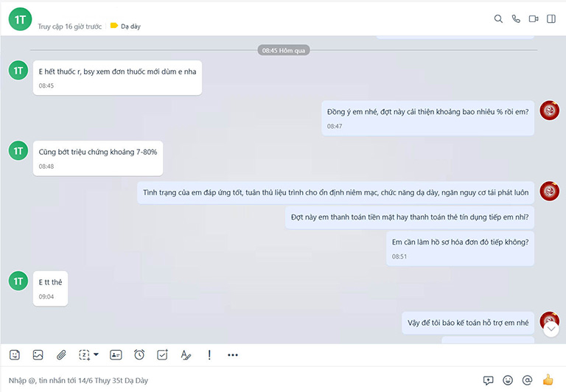Toggle conversation info side panel
This screenshot has width=566, height=392.
click(x=551, y=18)
